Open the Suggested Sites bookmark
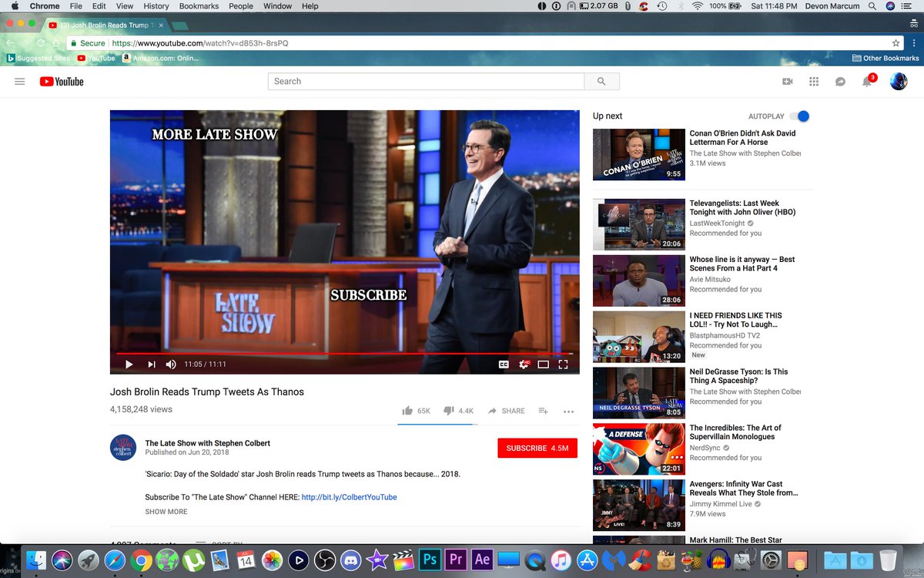Screen dimensions: 924x578 click(38, 58)
